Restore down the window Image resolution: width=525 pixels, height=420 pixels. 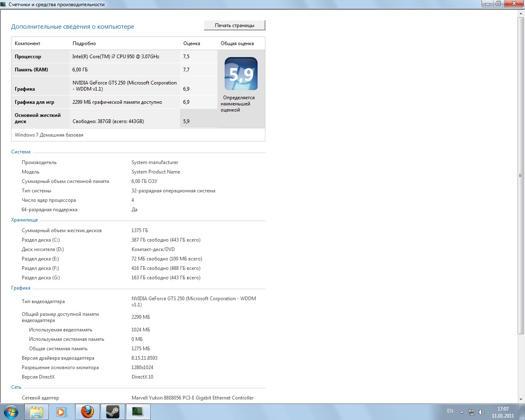point(498,4)
